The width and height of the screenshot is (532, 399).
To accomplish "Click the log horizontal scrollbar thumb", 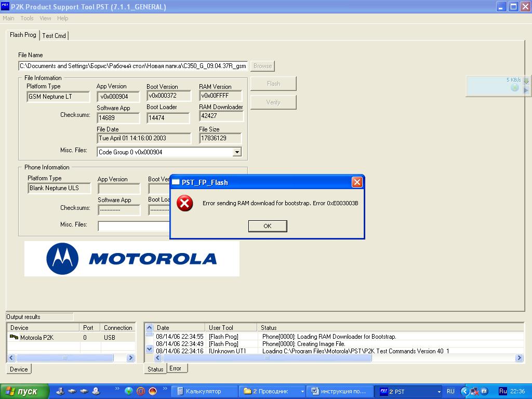I will click(x=267, y=357).
